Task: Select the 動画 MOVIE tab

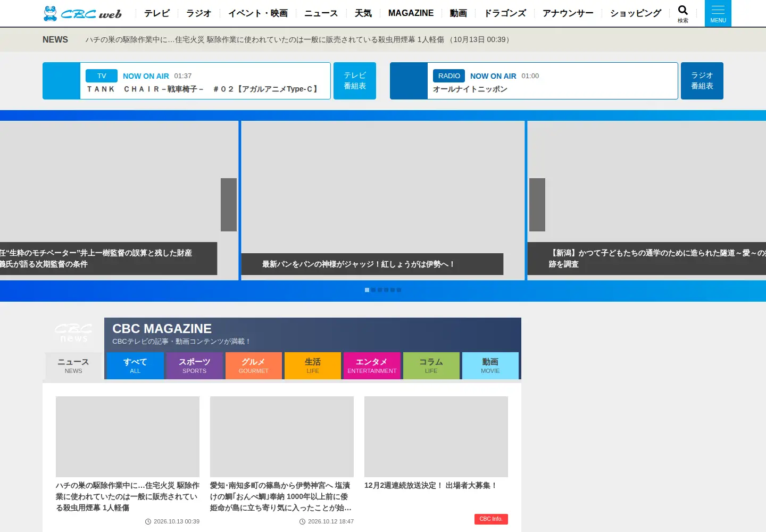Action: tap(490, 365)
